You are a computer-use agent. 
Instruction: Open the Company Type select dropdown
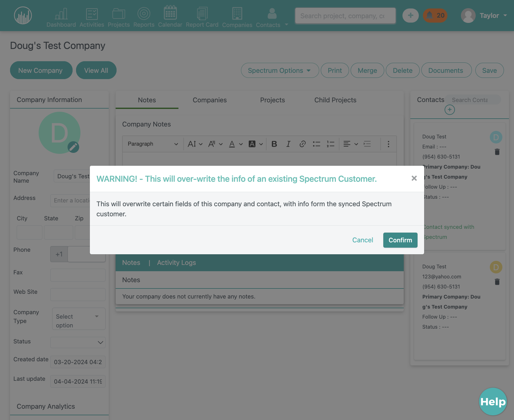79,319
